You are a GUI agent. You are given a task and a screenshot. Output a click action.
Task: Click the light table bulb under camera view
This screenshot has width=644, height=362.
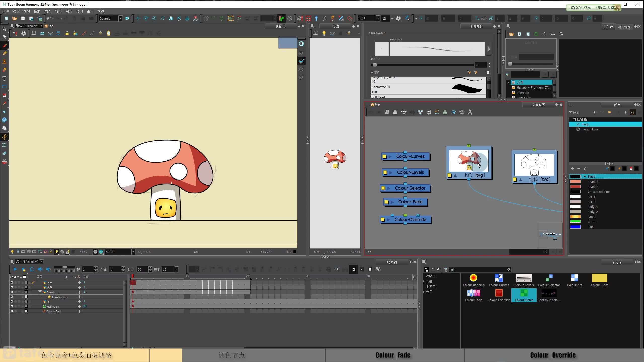12,252
